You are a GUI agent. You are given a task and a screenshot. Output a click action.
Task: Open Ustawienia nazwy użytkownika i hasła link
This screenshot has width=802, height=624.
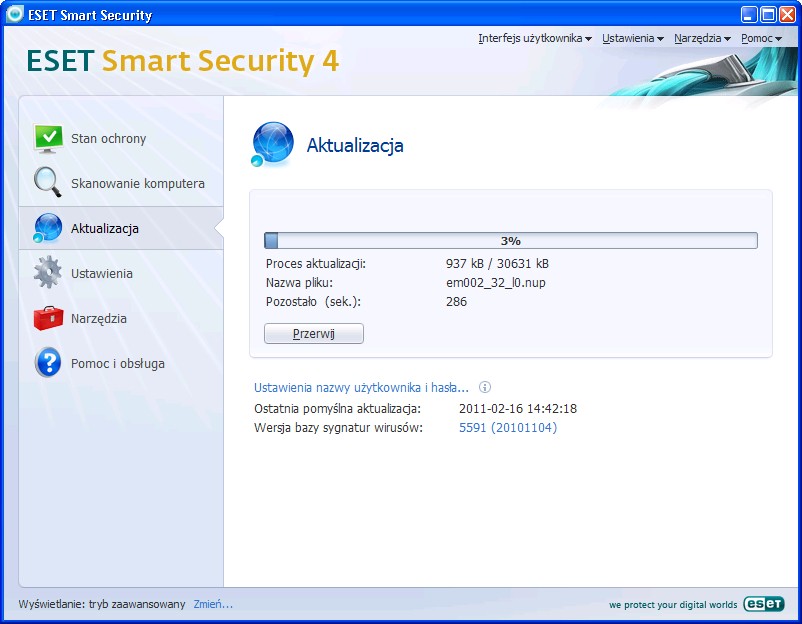tap(361, 388)
